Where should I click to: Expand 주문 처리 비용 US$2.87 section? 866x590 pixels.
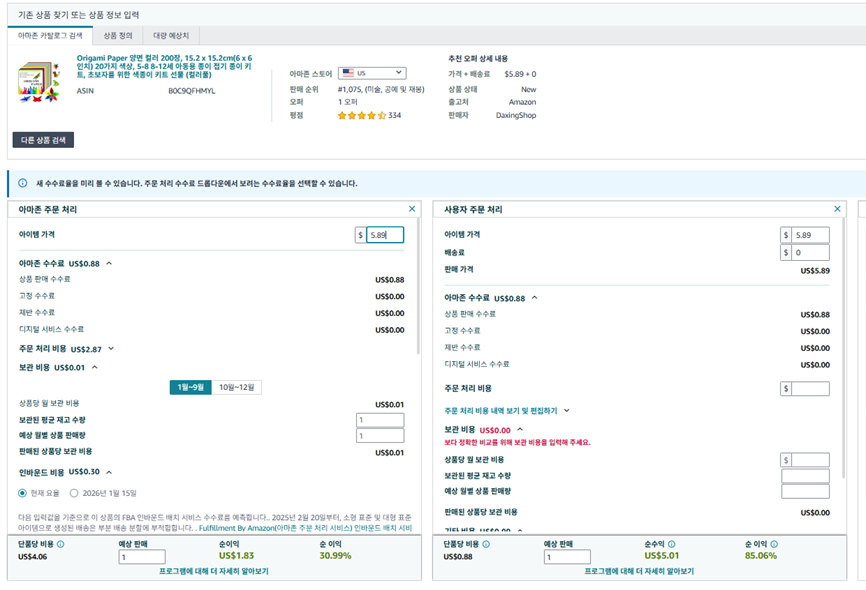pos(111,349)
